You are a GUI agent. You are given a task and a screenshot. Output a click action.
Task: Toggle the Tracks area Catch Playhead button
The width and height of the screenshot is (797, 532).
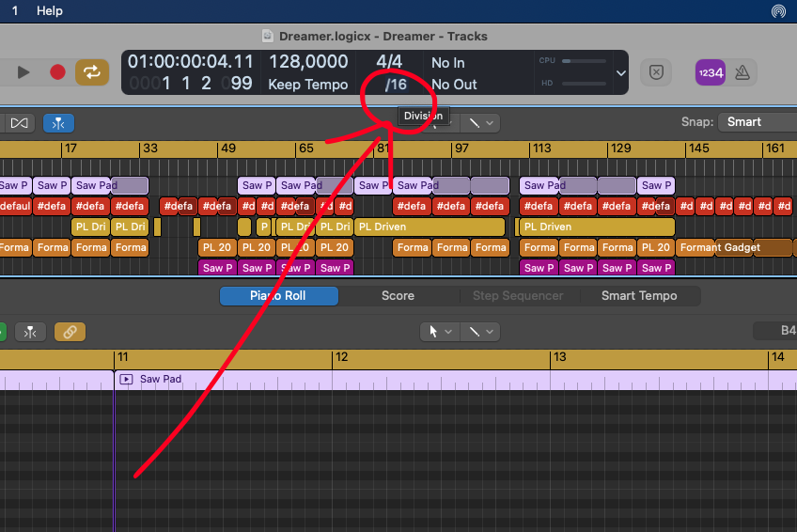(58, 123)
